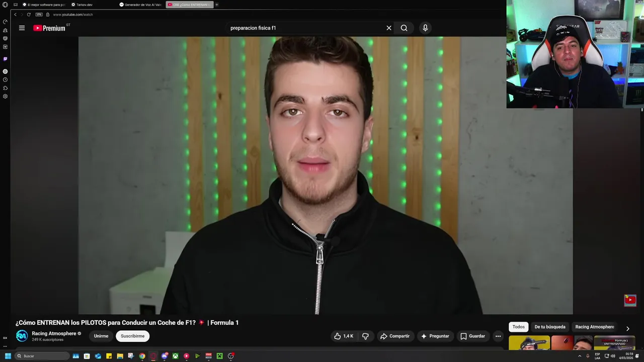This screenshot has height=362, width=644.
Task: Run search with the magnifier button
Action: (404, 28)
